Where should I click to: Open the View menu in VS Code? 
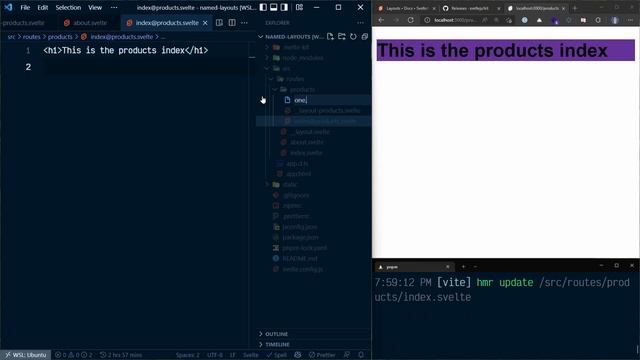[95, 7]
